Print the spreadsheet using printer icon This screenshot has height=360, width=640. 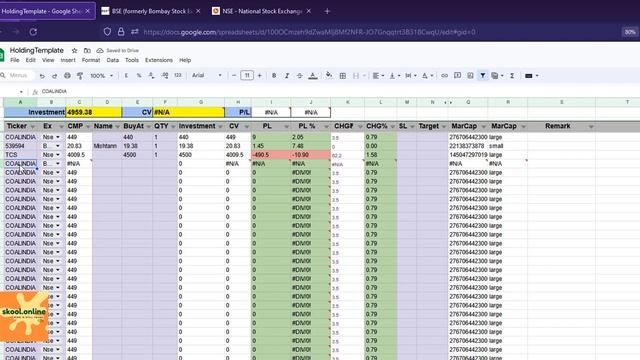click(67, 76)
